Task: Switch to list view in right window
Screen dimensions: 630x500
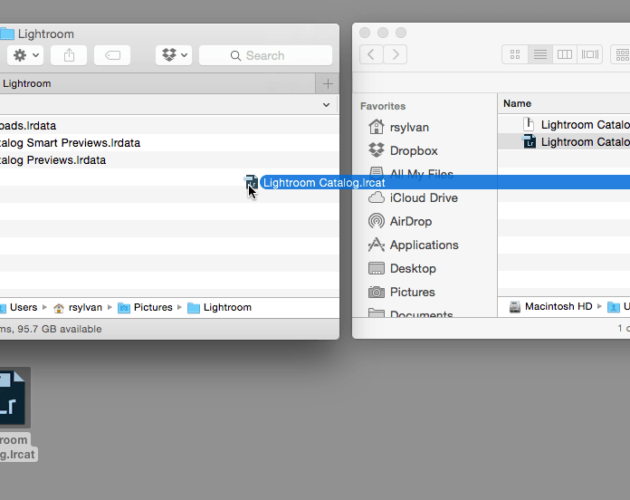Action: 540,54
